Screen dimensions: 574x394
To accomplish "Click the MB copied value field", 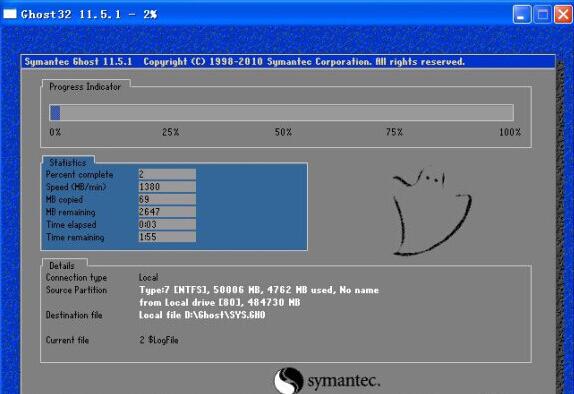I will 167,199.
